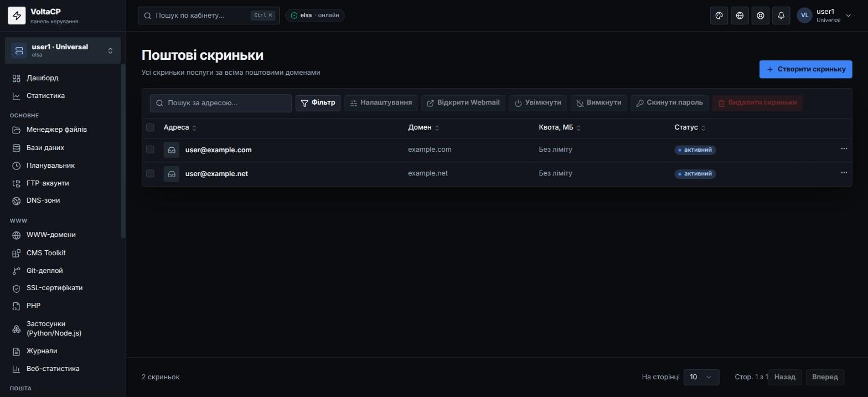Click the Увімкнути button
Viewport: 868px width, 397px height.
click(538, 103)
